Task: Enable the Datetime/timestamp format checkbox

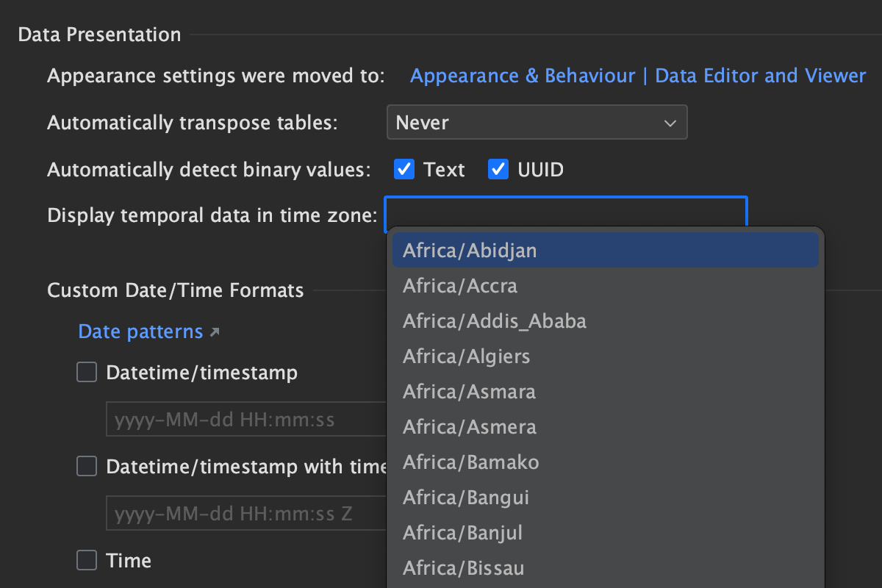Action: tap(87, 373)
